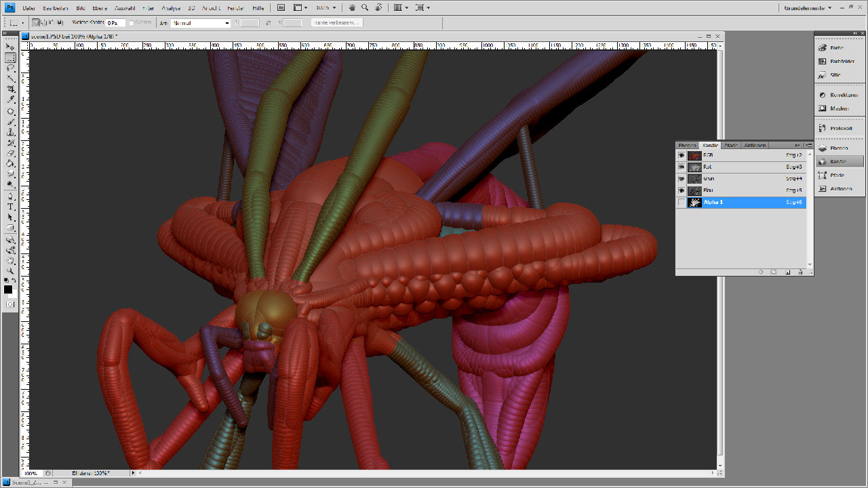Viewport: 868px width, 488px height.
Task: Switch to the Pfade tab
Action: click(x=731, y=145)
